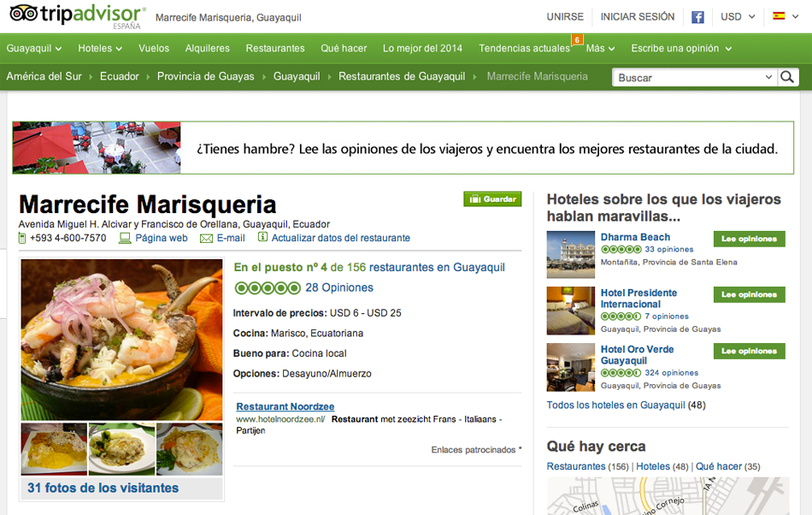
Task: Open the Dharma Beach hotel name
Action: (635, 237)
